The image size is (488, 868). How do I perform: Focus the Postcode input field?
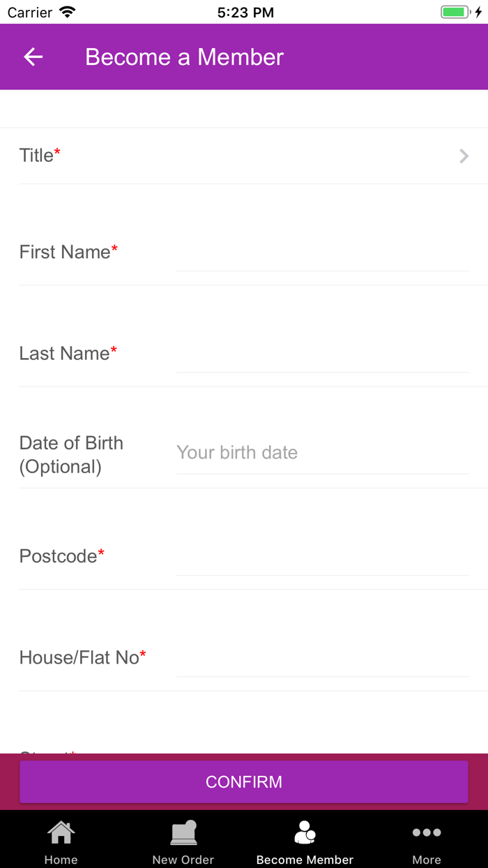(321, 557)
